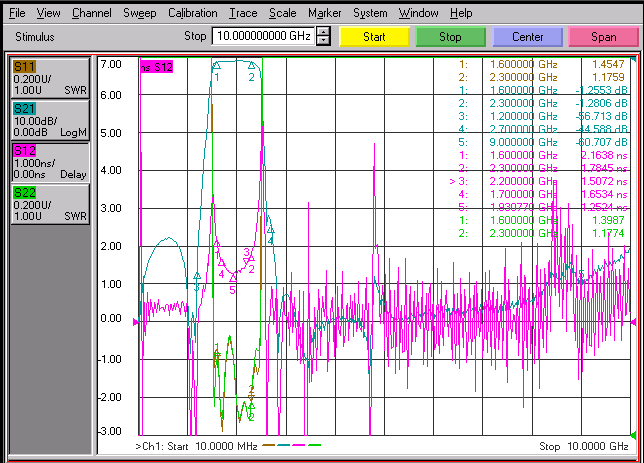Click the Center stimulus button
Screen dimensions: 644x463
(527, 37)
